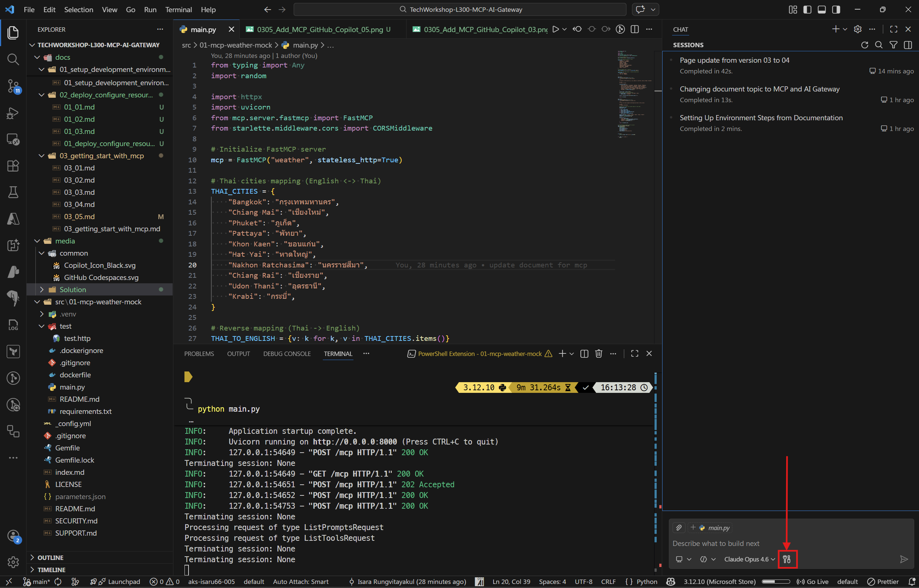Screen dimensions: 919x588
Task: Maximize the chat panel
Action: point(894,30)
